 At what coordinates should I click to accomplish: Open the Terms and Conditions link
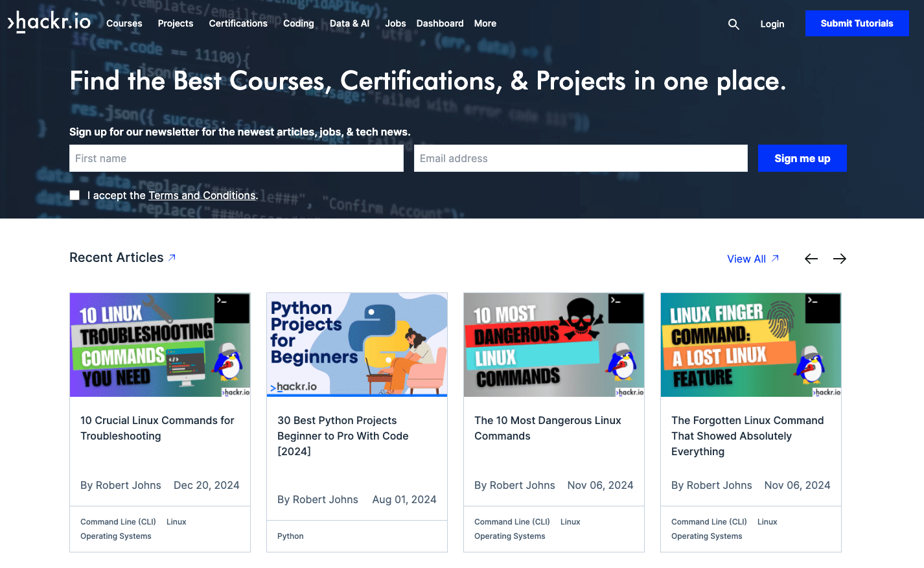pyautogui.click(x=202, y=195)
